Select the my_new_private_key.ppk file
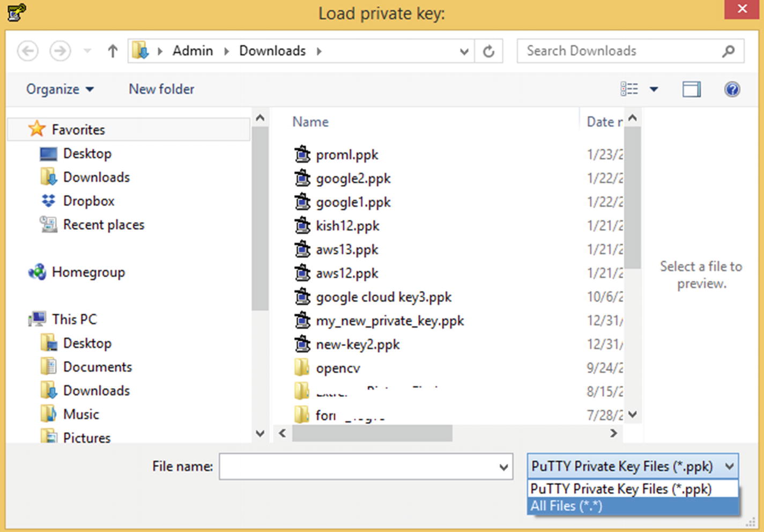764x532 pixels. click(x=390, y=321)
